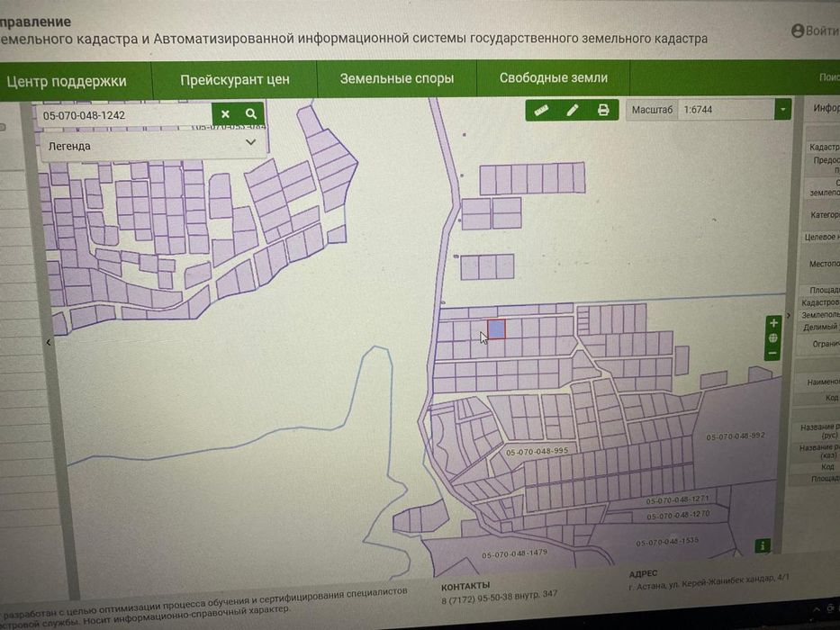Open the green info icon on map

pos(763,546)
